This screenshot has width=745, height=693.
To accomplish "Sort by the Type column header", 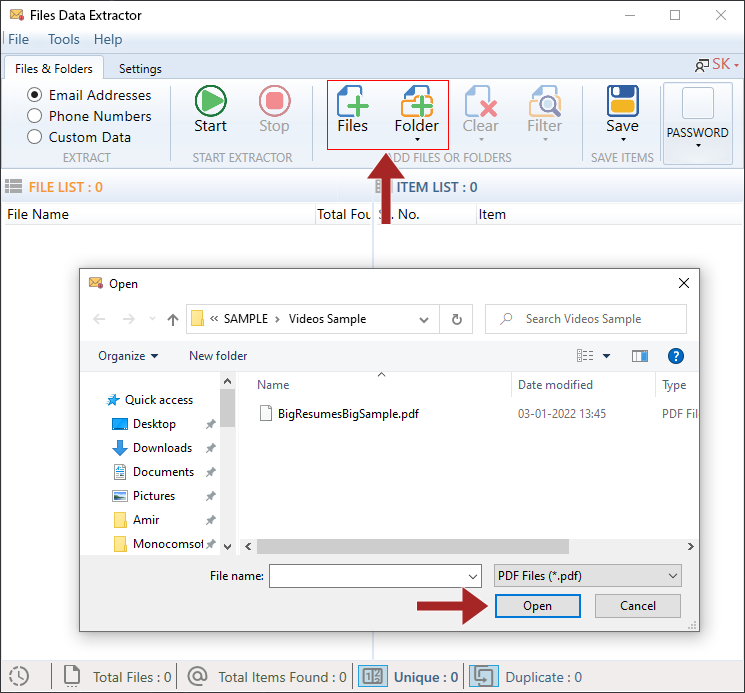I will tap(674, 385).
